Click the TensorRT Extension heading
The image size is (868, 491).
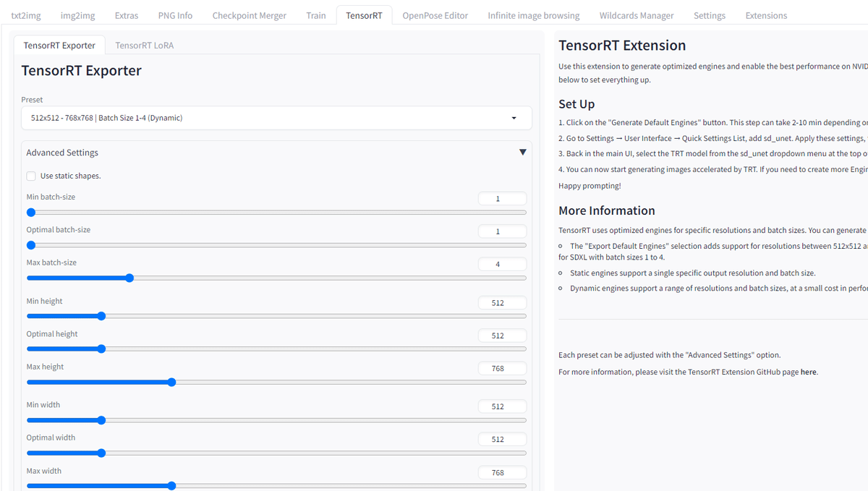tap(622, 46)
